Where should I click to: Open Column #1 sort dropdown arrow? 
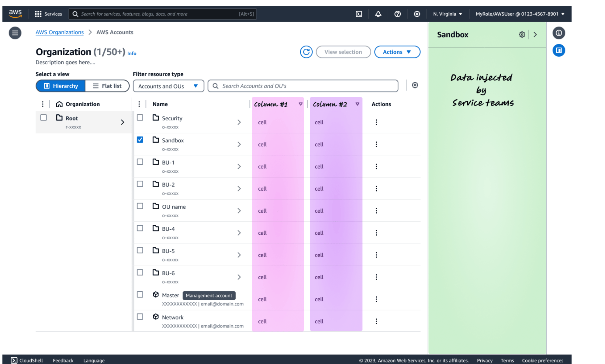click(x=300, y=104)
